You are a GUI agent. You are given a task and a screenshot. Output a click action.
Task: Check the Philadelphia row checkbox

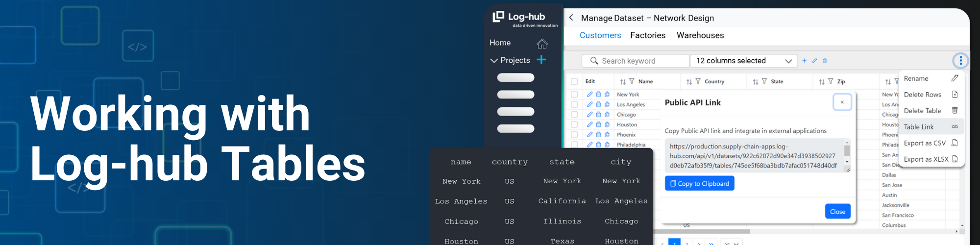[574, 145]
